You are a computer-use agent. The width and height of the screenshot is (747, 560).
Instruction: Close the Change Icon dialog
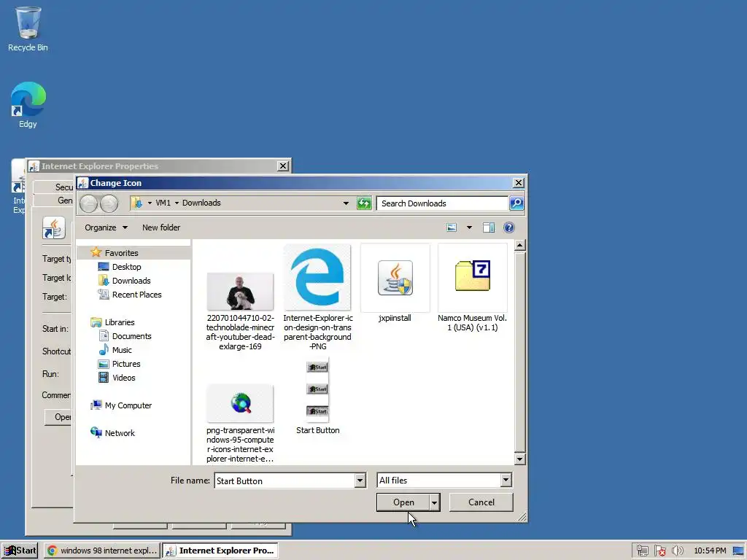click(519, 183)
